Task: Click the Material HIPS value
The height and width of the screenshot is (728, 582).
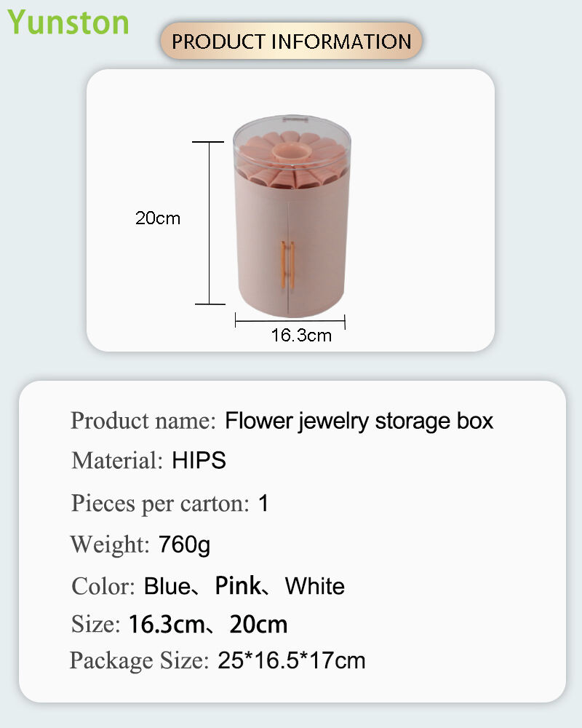Action: coord(199,461)
